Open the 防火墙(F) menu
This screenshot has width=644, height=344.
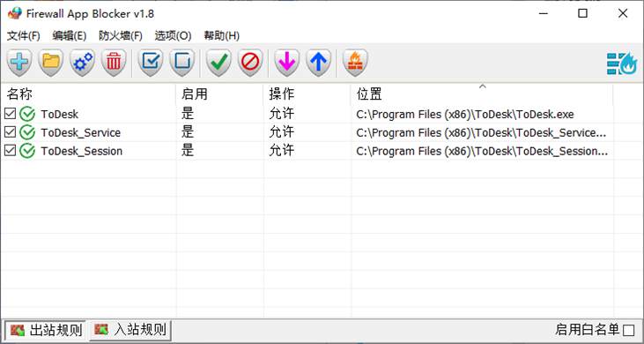coord(121,36)
